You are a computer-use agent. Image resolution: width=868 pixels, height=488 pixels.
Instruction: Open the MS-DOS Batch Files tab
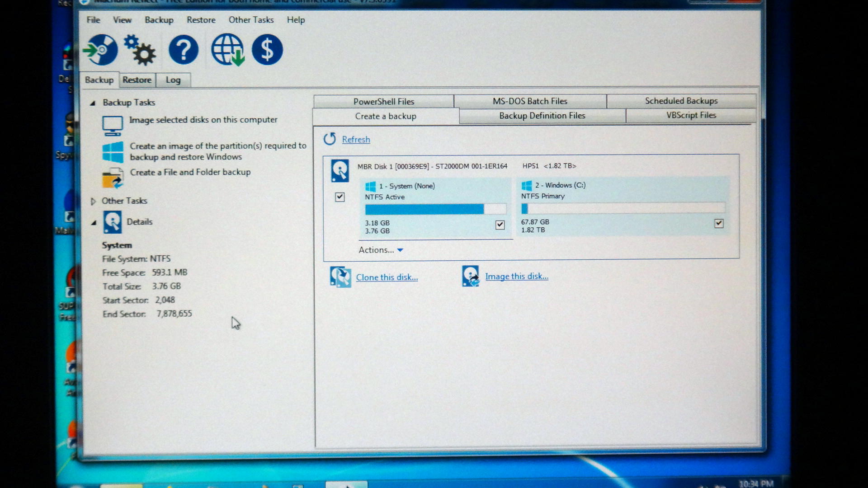(x=530, y=101)
